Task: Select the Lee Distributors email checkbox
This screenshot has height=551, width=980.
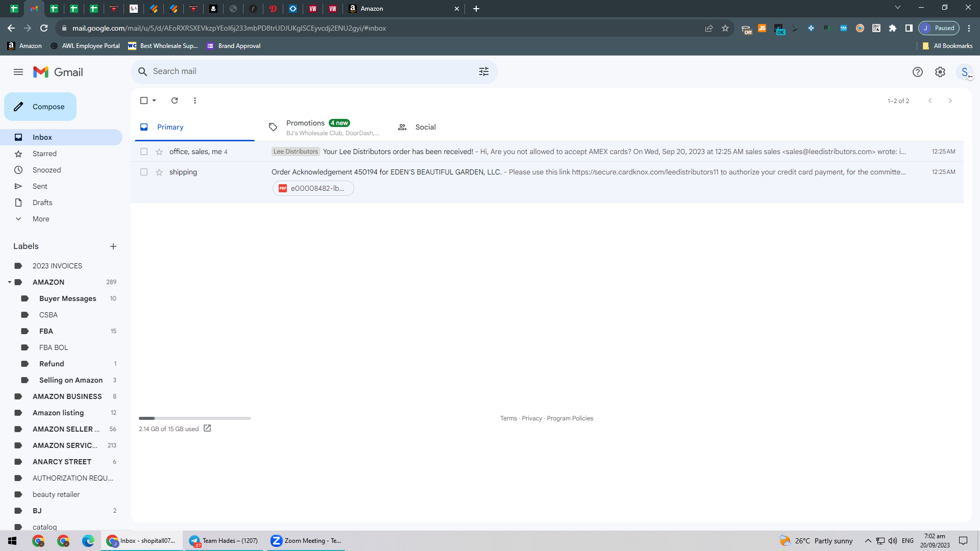Action: [x=144, y=152]
